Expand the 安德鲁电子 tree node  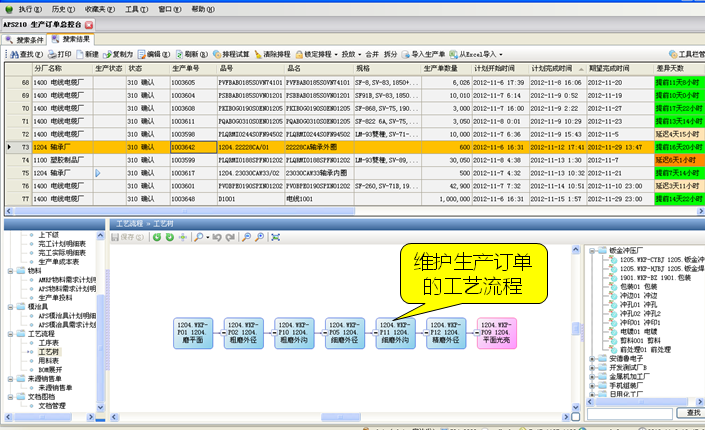[x=594, y=357]
